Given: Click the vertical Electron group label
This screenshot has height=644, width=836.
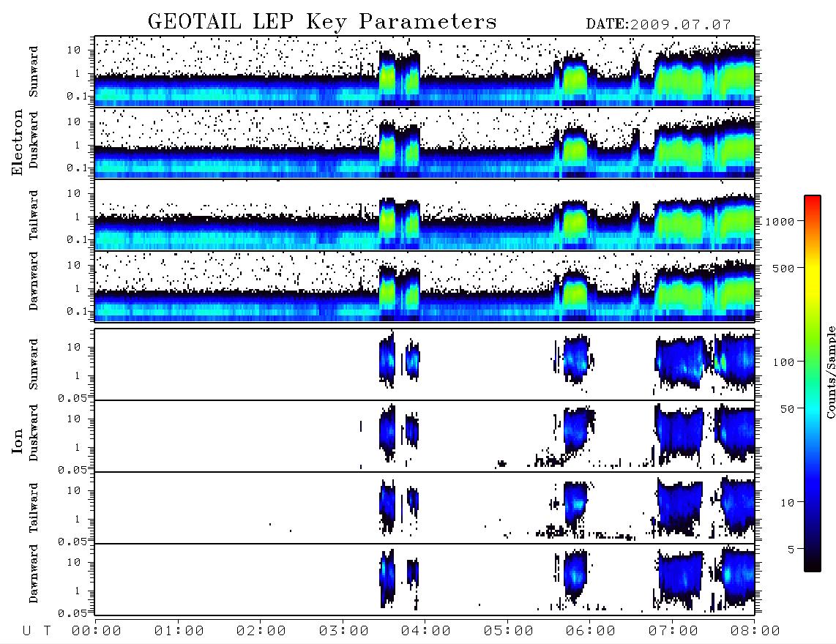Looking at the screenshot, I should coord(18,143).
